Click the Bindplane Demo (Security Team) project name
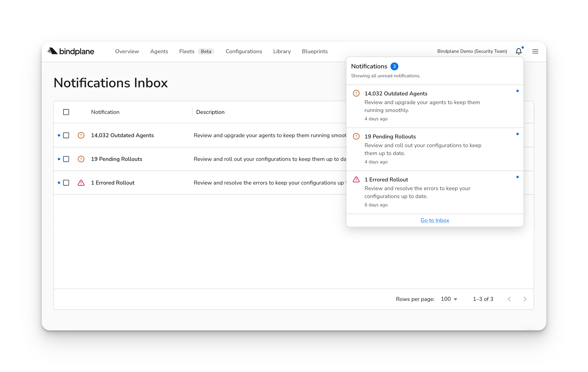 pos(472,51)
